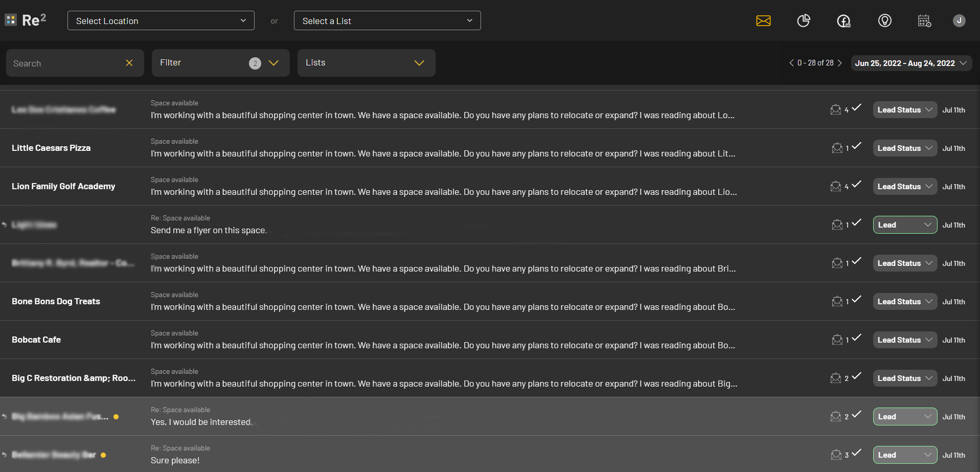Click checkmark in Bobcat Cafe row

[x=856, y=338]
